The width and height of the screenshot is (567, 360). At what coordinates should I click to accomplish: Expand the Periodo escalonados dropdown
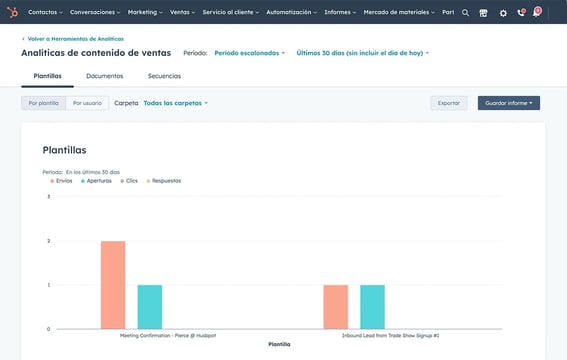click(x=250, y=53)
